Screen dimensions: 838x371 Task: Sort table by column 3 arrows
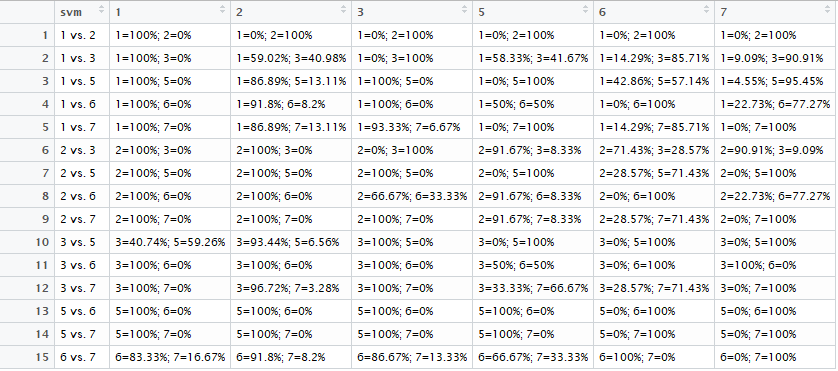[x=464, y=9]
